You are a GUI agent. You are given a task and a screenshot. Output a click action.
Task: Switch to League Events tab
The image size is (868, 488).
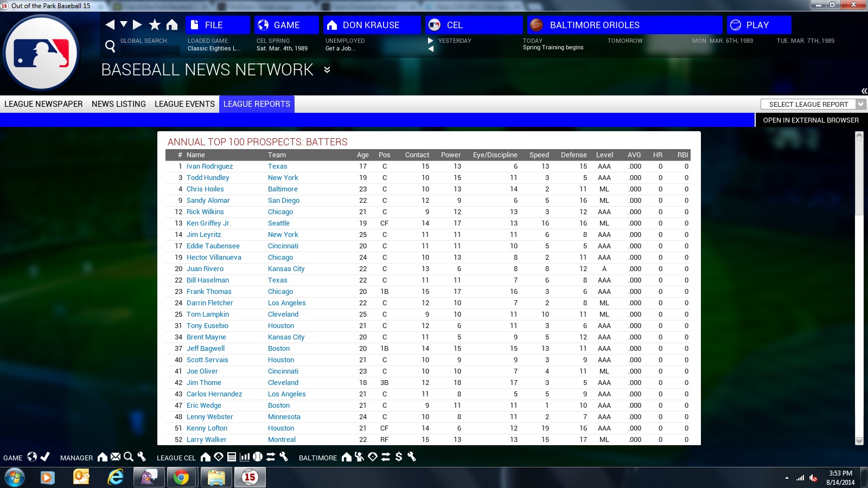pyautogui.click(x=184, y=104)
